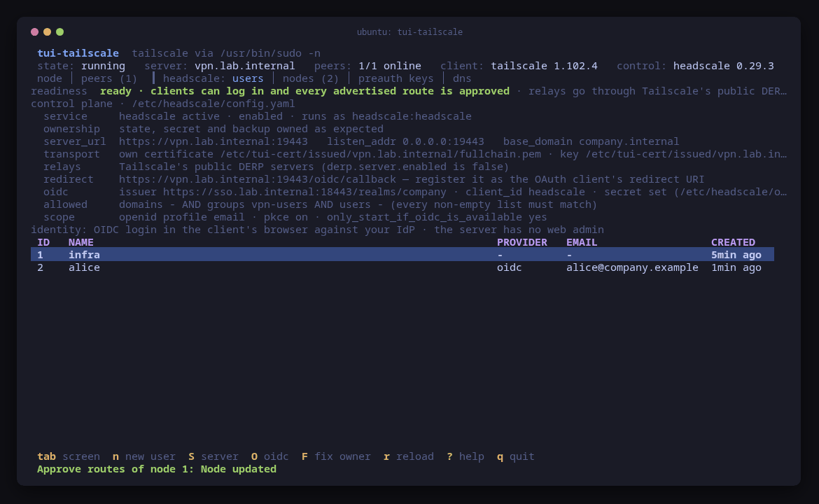Click the ownership status line
This screenshot has height=504, width=819.
[251, 129]
